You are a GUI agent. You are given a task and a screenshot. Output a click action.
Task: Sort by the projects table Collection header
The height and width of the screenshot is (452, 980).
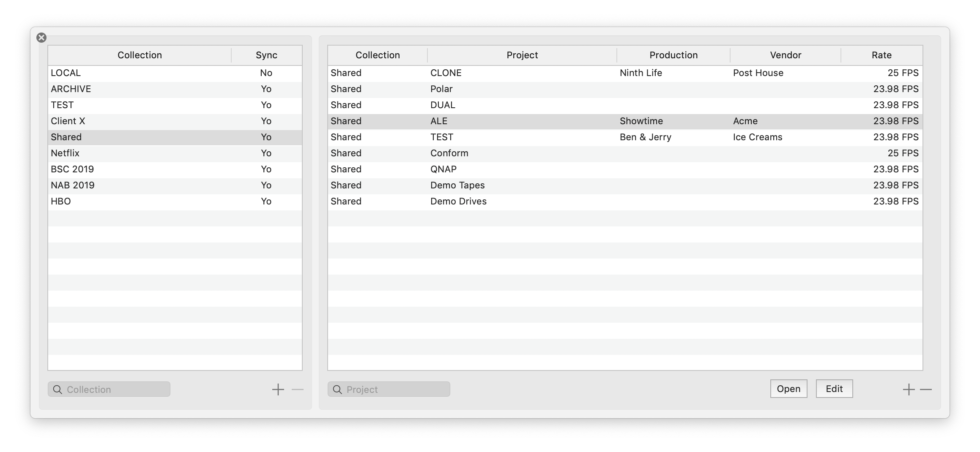(378, 55)
